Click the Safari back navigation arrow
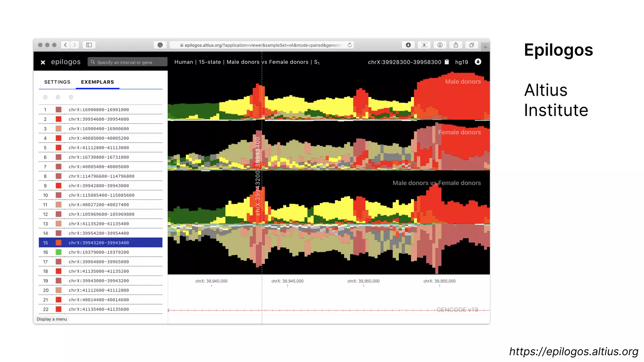This screenshot has height=362, width=644. click(65, 45)
